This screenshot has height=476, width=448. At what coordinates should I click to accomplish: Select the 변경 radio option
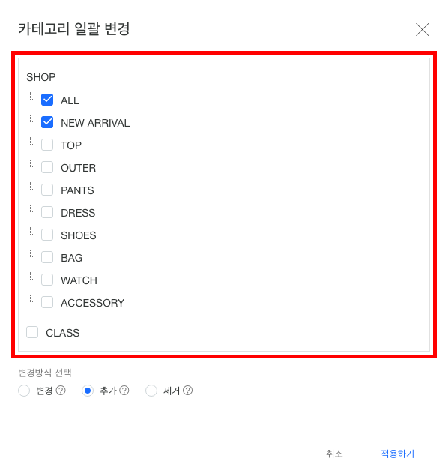click(24, 391)
